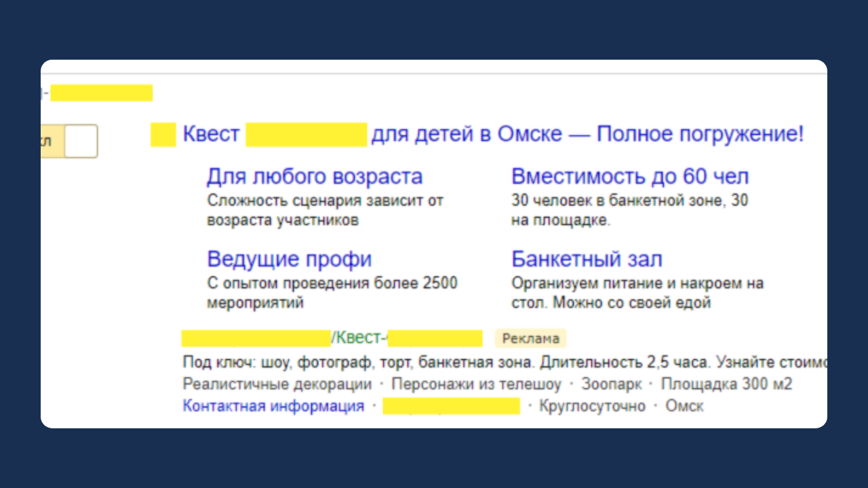Viewport: 868px width, 488px height.
Task: Click the text 'Организуем питание и накроем на стол'
Action: 637,293
